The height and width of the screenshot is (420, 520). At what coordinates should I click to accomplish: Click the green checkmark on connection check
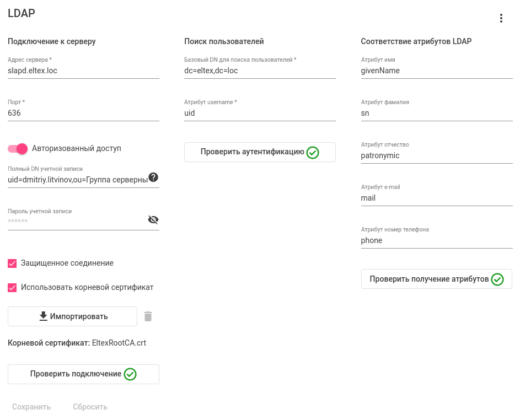click(x=130, y=374)
